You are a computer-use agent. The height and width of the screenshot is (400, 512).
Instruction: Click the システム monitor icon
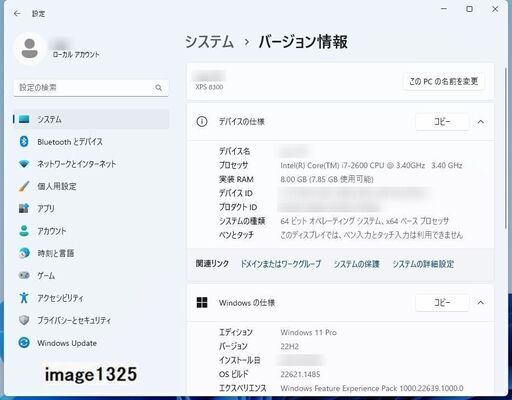(24, 119)
